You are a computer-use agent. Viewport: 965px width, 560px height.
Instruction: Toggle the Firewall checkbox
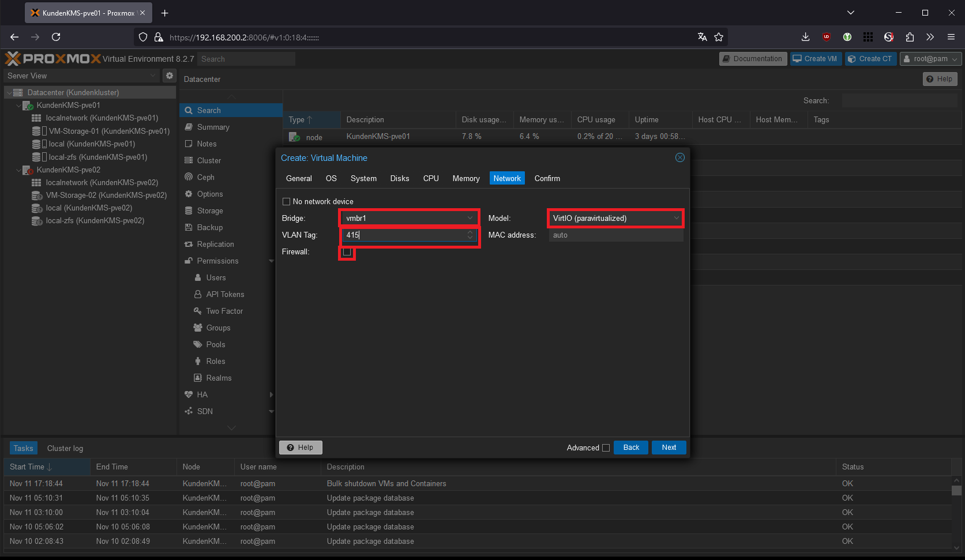[347, 252]
